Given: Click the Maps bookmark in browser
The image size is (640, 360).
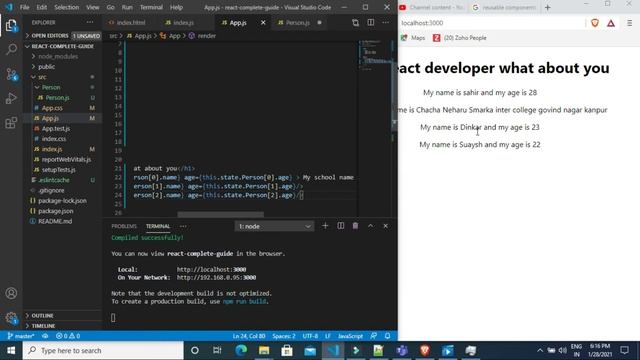Looking at the screenshot, I should click(413, 38).
